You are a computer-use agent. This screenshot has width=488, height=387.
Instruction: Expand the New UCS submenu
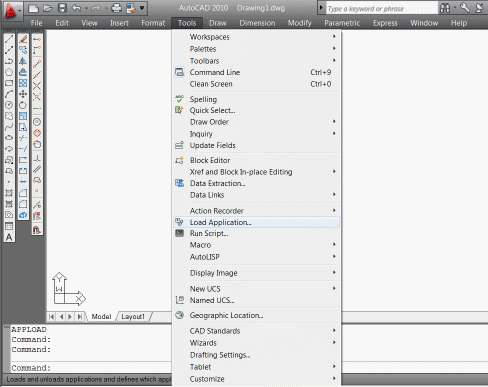coord(256,289)
